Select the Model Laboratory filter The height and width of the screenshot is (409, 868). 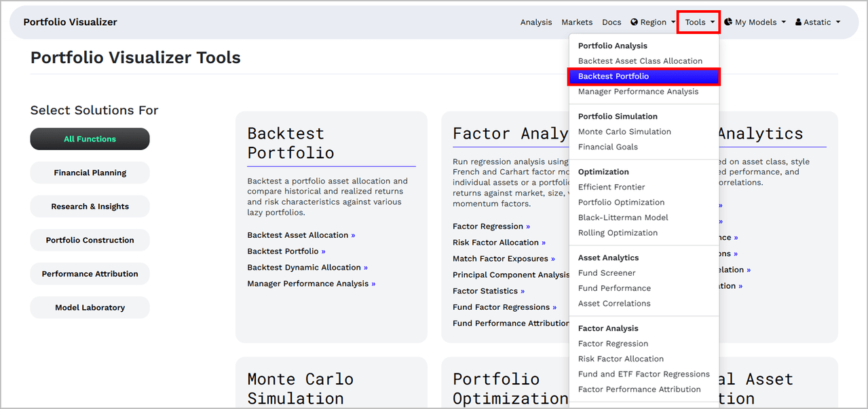(90, 308)
